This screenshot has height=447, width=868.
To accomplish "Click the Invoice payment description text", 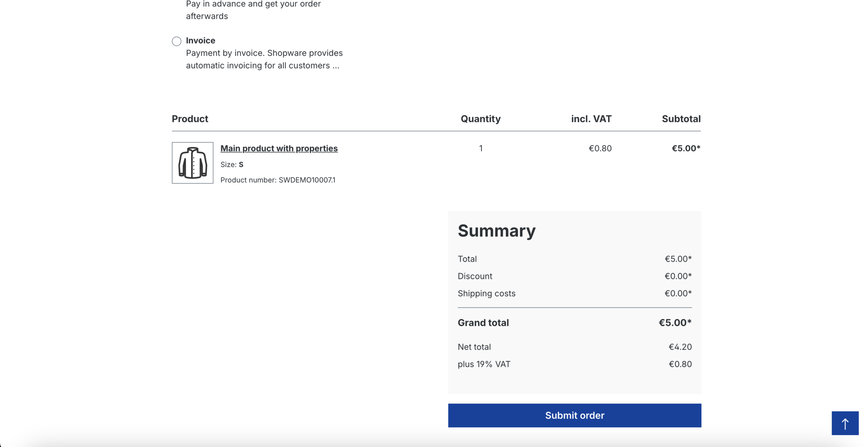I will click(264, 59).
